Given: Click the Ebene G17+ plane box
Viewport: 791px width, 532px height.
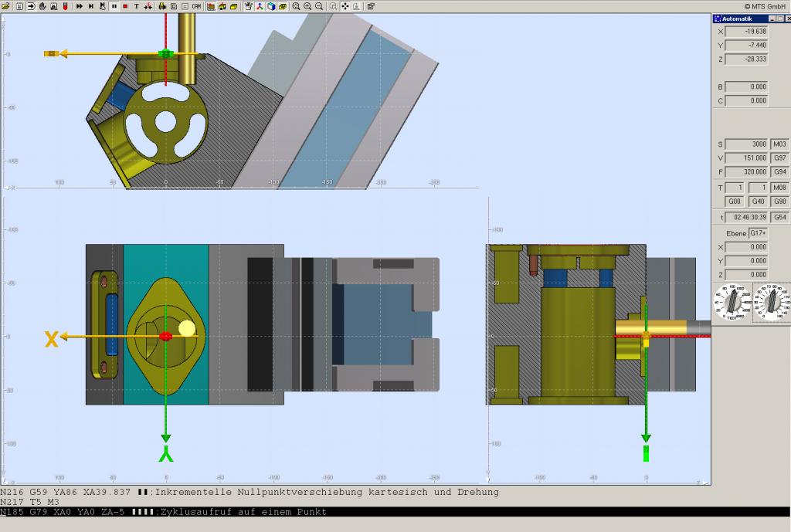Looking at the screenshot, I should (759, 233).
